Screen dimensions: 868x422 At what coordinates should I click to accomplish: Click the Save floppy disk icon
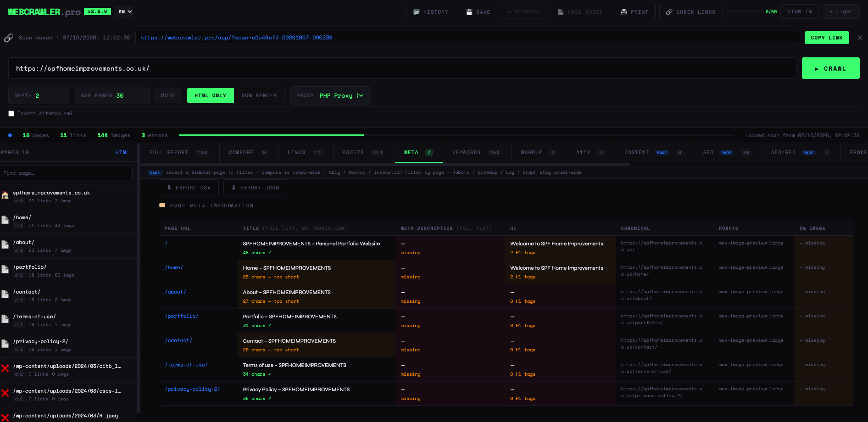(x=469, y=12)
